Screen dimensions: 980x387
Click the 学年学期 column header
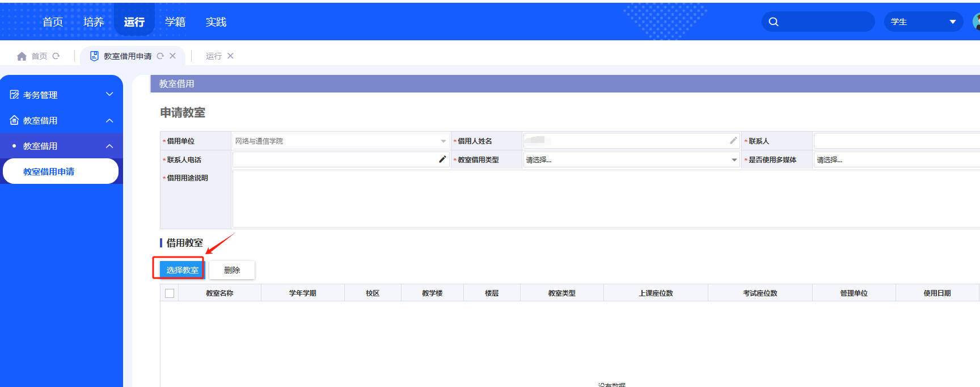pyautogui.click(x=303, y=293)
